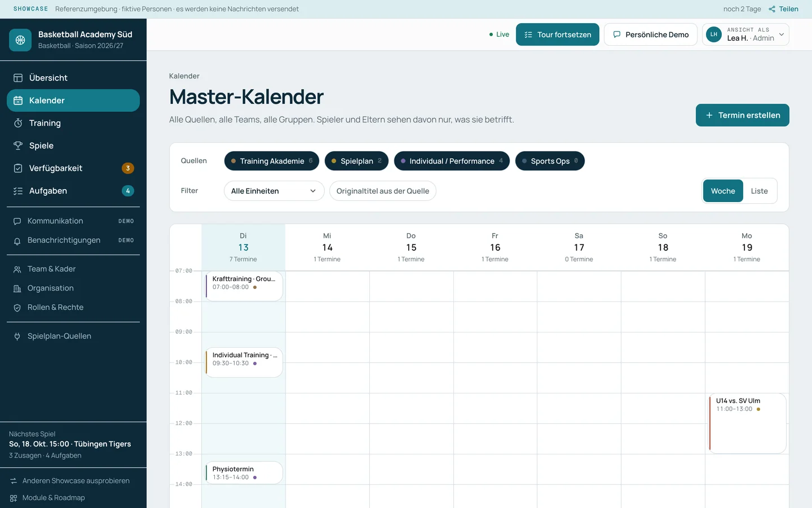This screenshot has width=812, height=508.
Task: Select the Mo 19 day header
Action: point(747,248)
